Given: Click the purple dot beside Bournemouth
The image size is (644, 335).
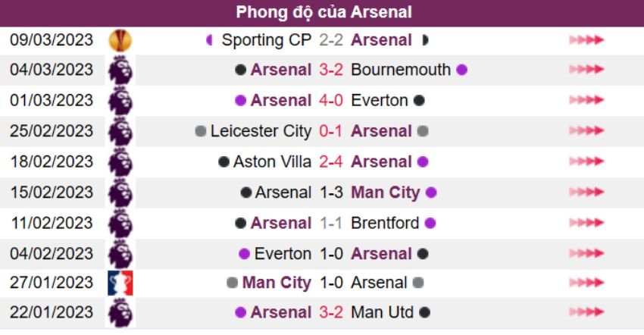Looking at the screenshot, I should [461, 70].
